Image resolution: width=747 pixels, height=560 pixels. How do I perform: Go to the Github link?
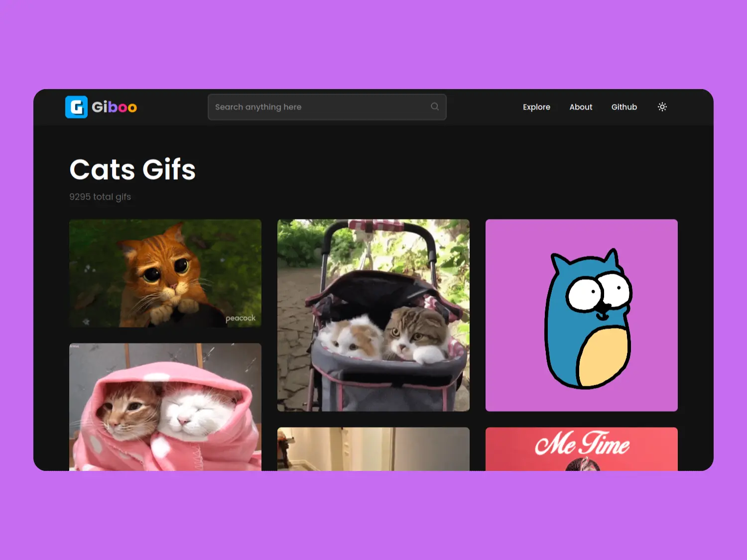click(x=624, y=107)
